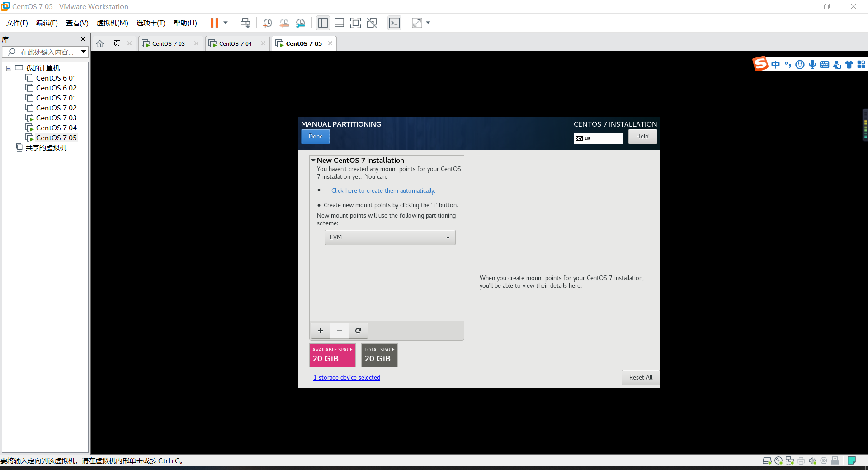868x470 pixels.
Task: Toggle the thumbnail bar view
Action: coord(339,23)
